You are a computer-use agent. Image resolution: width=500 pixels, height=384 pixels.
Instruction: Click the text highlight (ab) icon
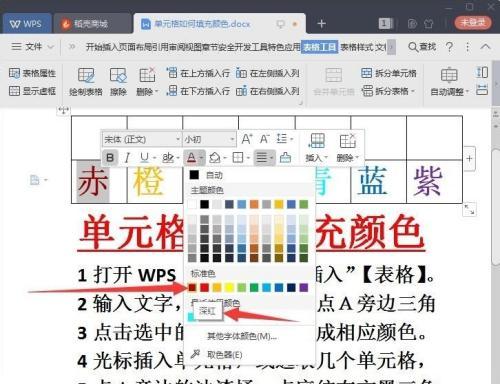[168, 157]
